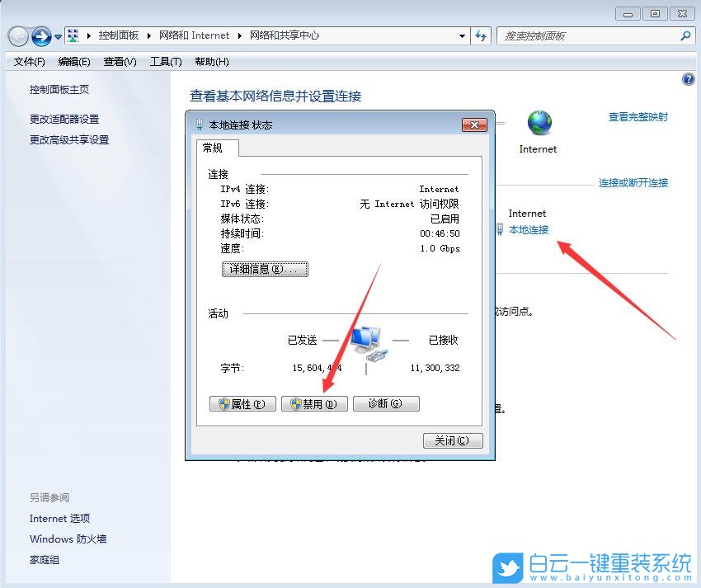Click the 详细信息 button
This screenshot has height=588, width=701.
[265, 268]
